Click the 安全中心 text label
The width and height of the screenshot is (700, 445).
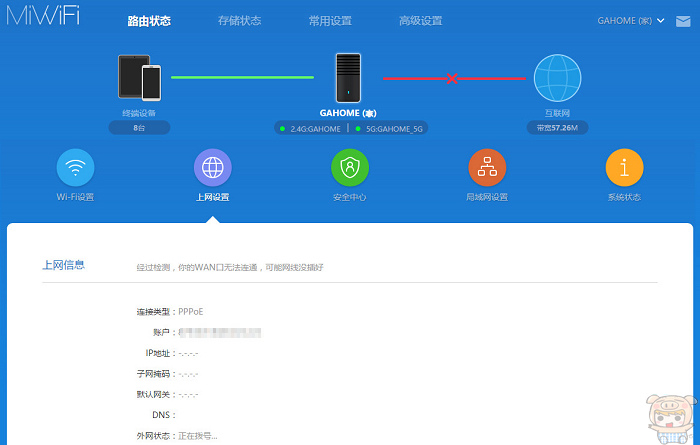350,197
